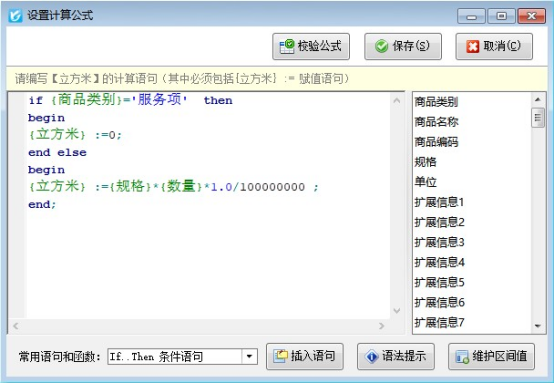Expand the 常用语句和函数 dropdown arrow

point(249,357)
